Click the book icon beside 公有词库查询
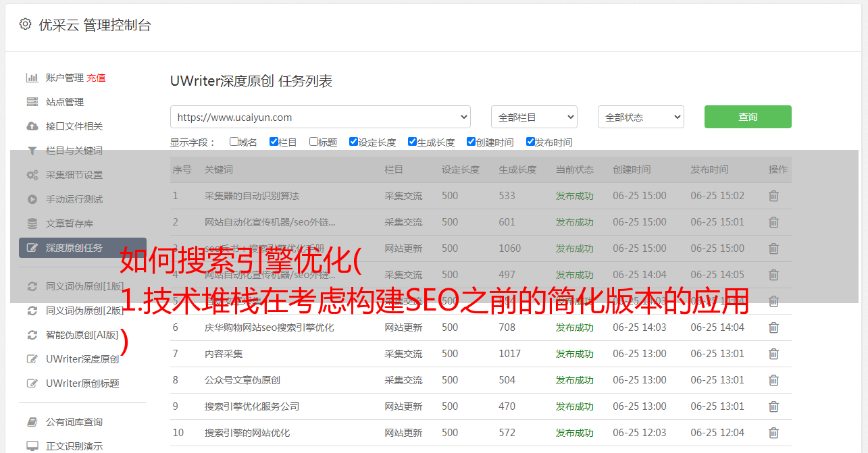Viewport: 868px width, 453px height. [x=32, y=422]
